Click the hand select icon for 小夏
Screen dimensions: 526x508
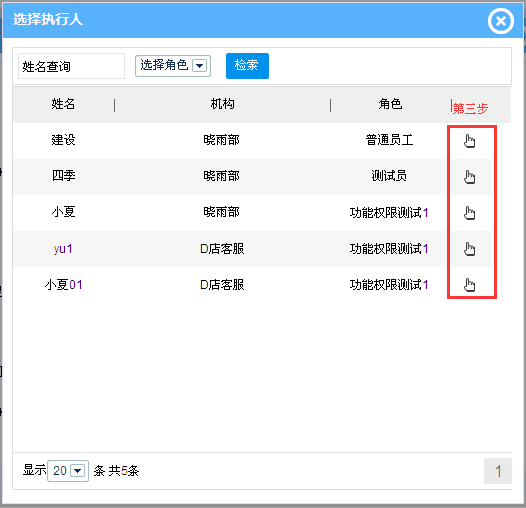[469, 213]
